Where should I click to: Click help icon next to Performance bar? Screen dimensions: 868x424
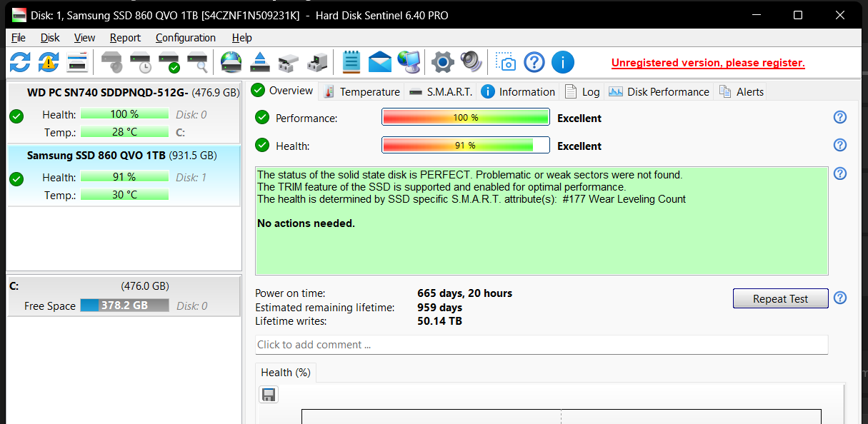[840, 117]
